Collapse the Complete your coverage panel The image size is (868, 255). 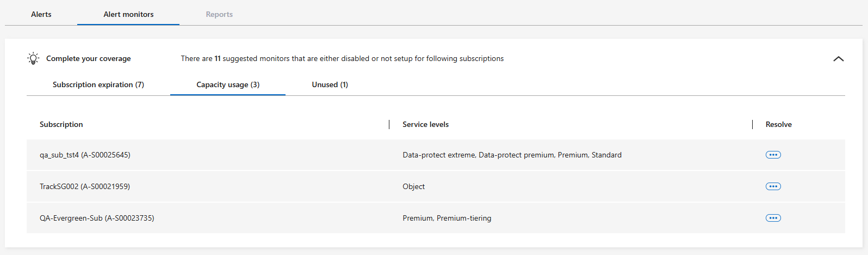pos(838,59)
